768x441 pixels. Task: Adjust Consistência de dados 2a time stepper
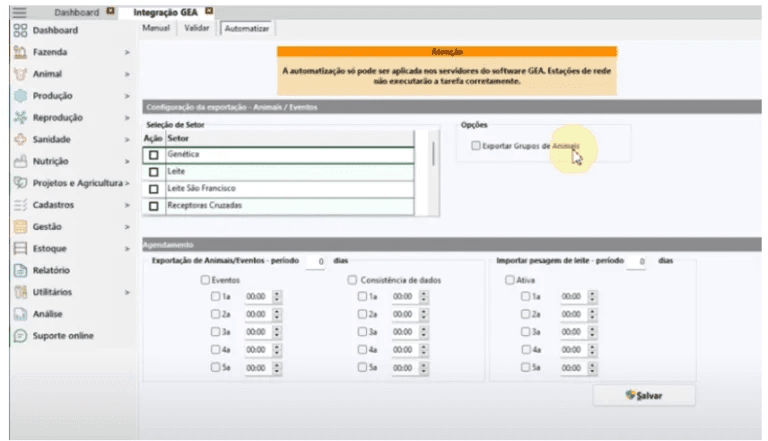coord(424,314)
